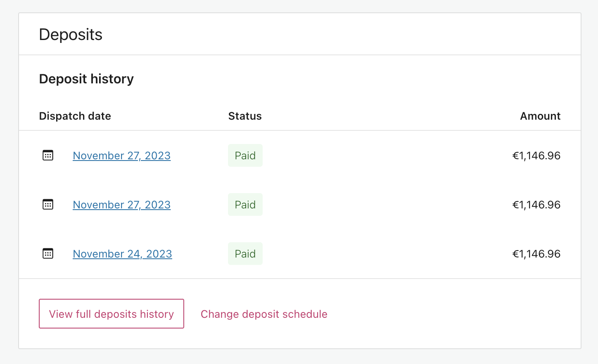This screenshot has height=364, width=598.
Task: Click the Deposit history section heading
Action: click(86, 78)
